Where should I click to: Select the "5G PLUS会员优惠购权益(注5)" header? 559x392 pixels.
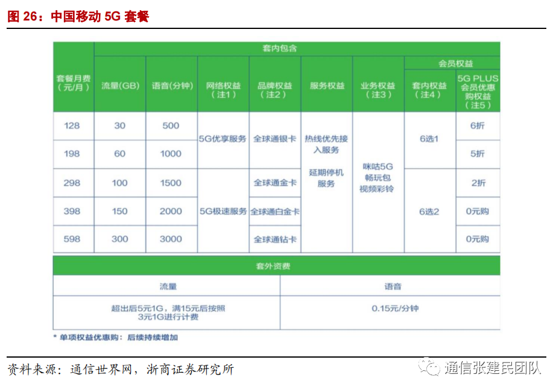coord(478,92)
